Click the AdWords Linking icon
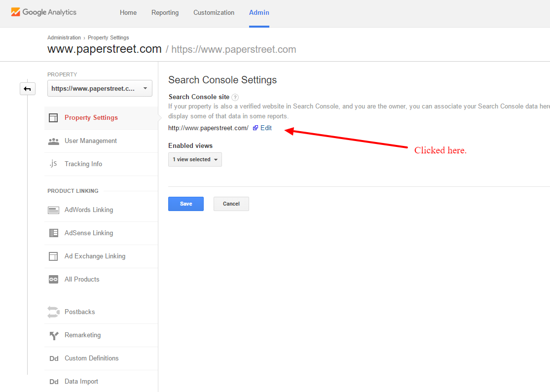Screen dimensions: 550x392 [53, 210]
